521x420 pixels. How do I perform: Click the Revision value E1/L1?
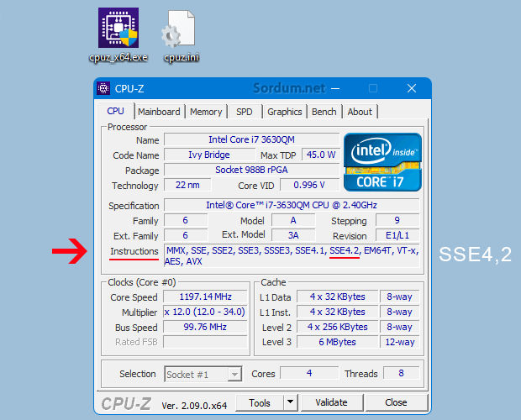[397, 235]
